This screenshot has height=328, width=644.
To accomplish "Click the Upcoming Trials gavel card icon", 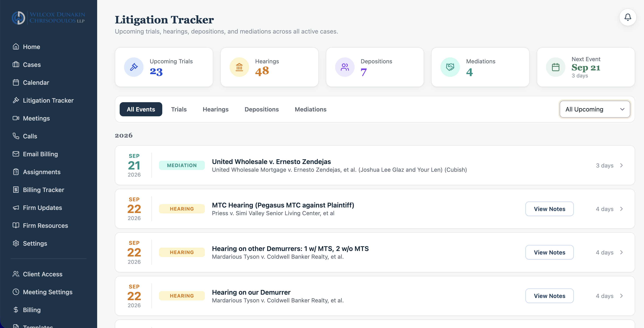I will tap(134, 67).
